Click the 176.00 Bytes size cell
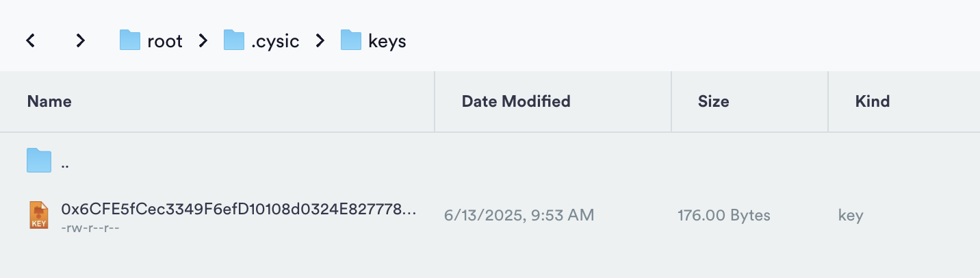This screenshot has height=278, width=980. click(x=724, y=216)
